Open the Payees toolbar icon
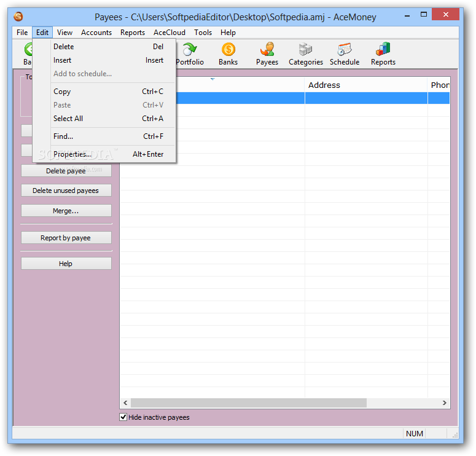The height and width of the screenshot is (456, 476). 267,54
